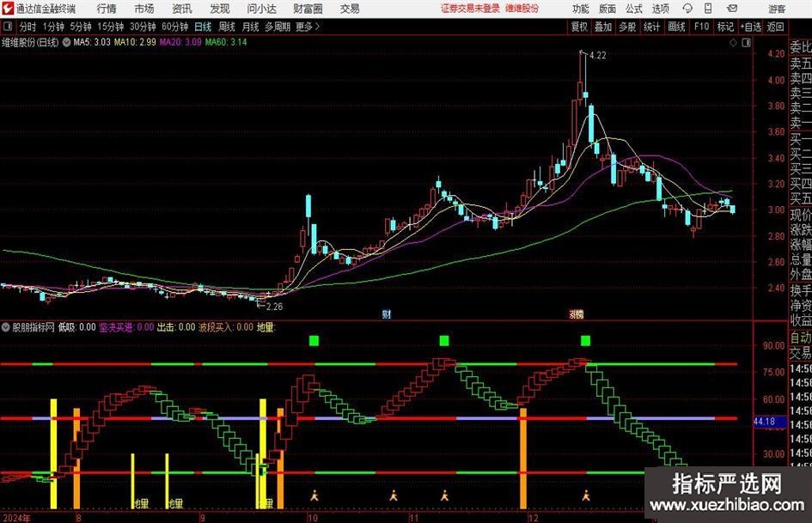Open the 交易 menu
812x523 pixels.
tap(350, 9)
